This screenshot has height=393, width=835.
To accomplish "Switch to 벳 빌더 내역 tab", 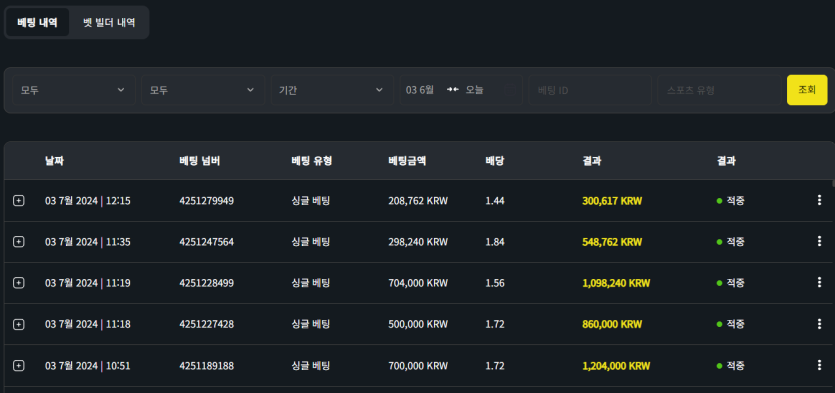I will tap(109, 22).
